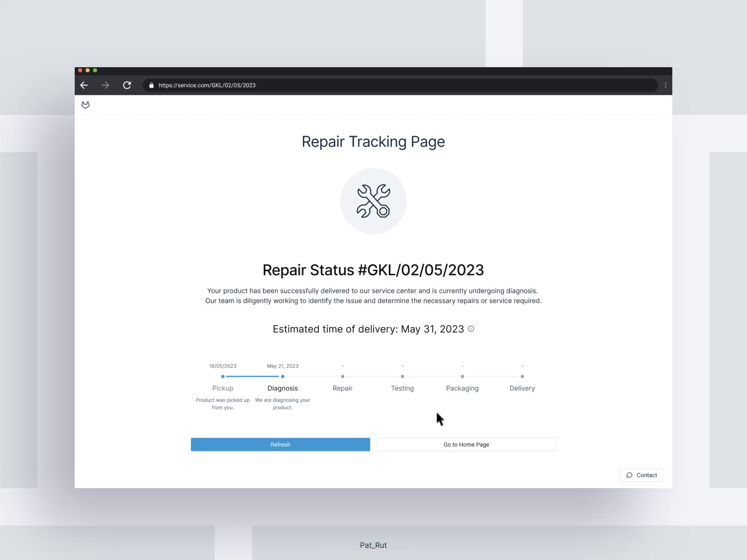Expand the Testing step details
747x560 pixels.
(402, 388)
